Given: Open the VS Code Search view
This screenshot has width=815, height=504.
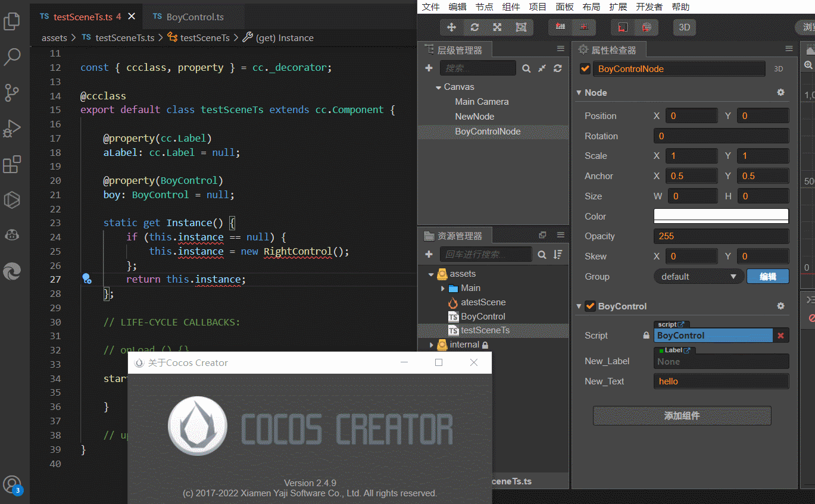Looking at the screenshot, I should [12, 57].
